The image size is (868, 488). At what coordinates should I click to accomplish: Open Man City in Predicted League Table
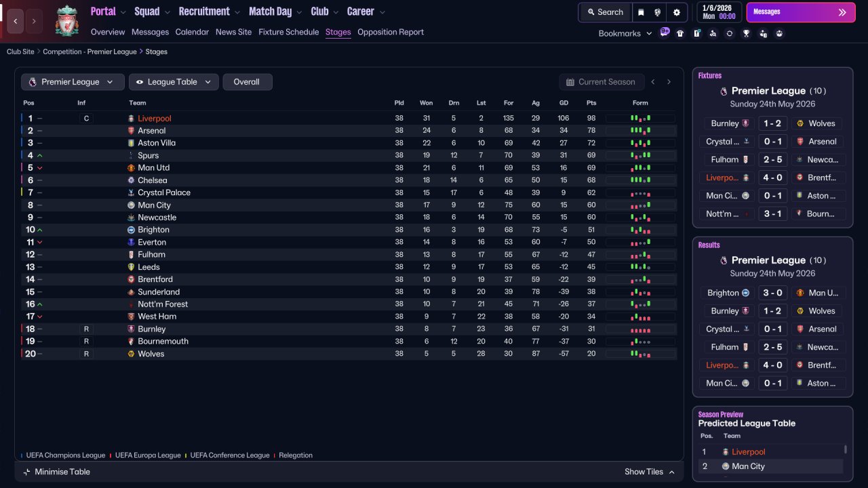click(x=748, y=466)
